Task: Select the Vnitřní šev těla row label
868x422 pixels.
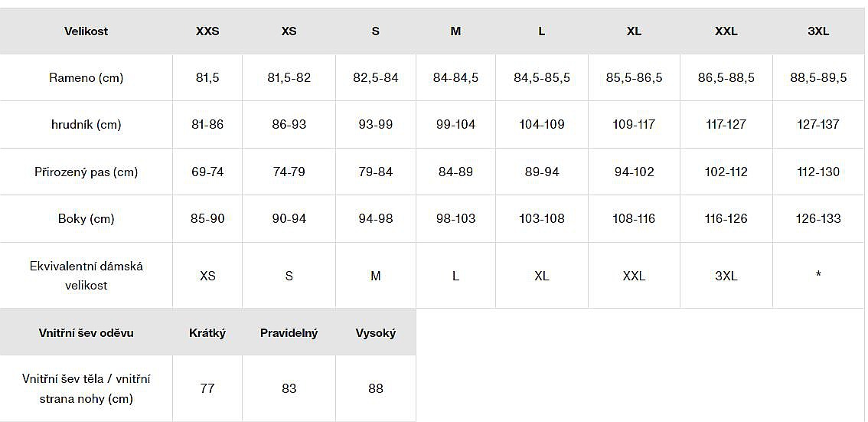Action: pyautogui.click(x=86, y=388)
